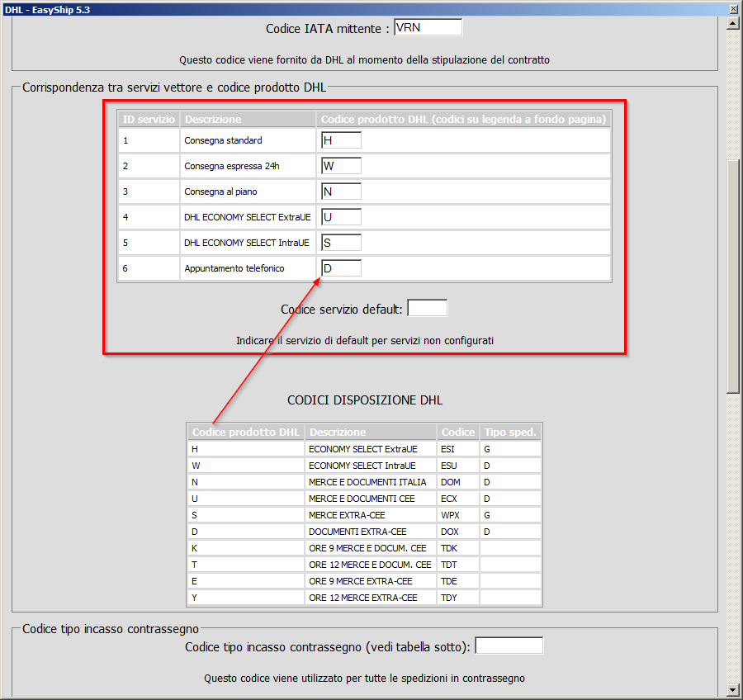The height and width of the screenshot is (700, 743).
Task: Click the Codice prodotto DHL header in services table
Action: click(x=463, y=119)
